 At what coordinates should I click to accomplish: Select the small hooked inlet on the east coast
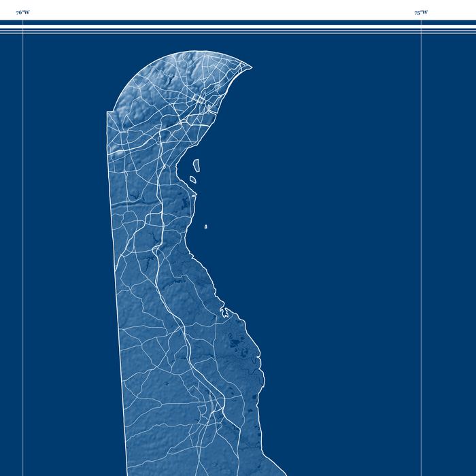(x=225, y=313)
